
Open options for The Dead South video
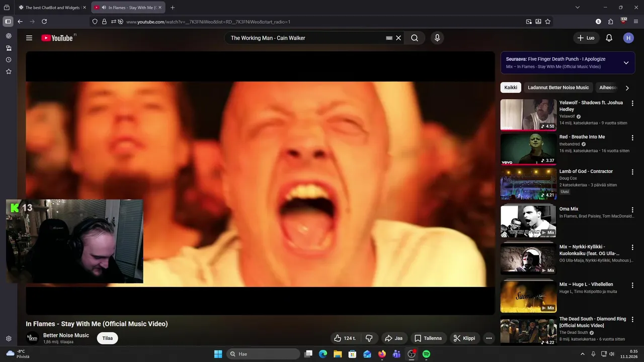pyautogui.click(x=632, y=320)
